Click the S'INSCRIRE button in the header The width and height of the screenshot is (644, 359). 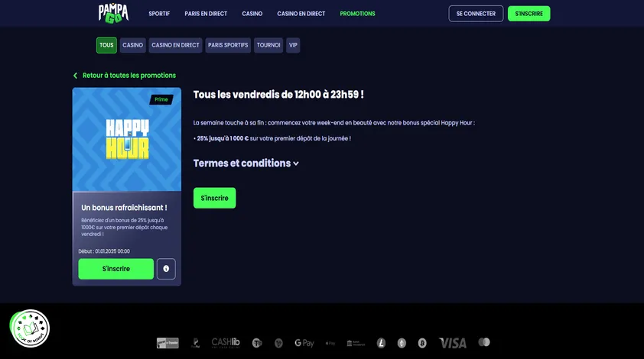tap(529, 14)
